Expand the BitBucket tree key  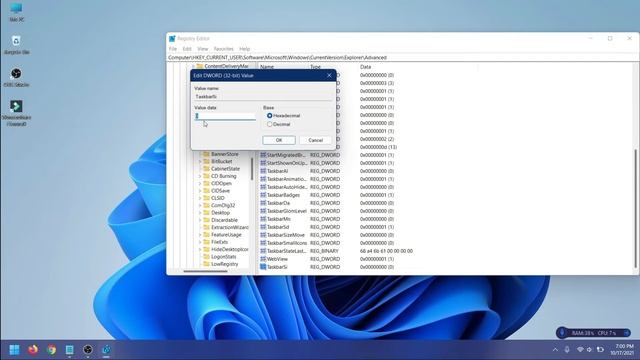200,162
